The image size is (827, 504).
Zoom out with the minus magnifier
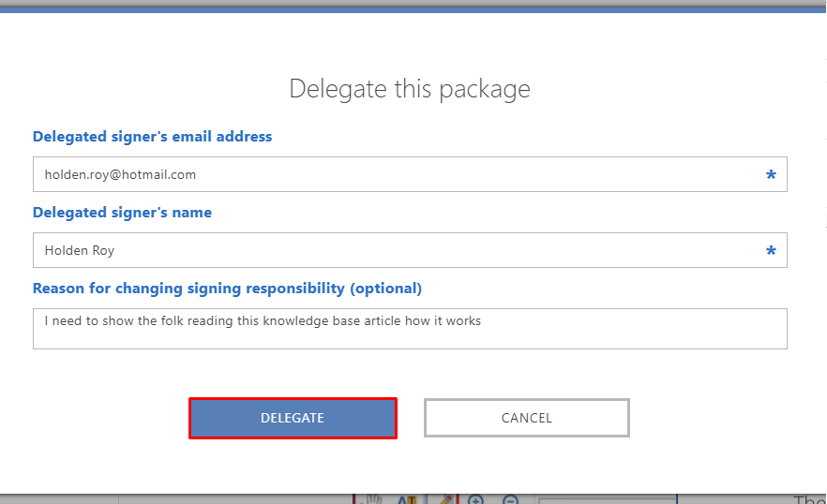coord(510,499)
